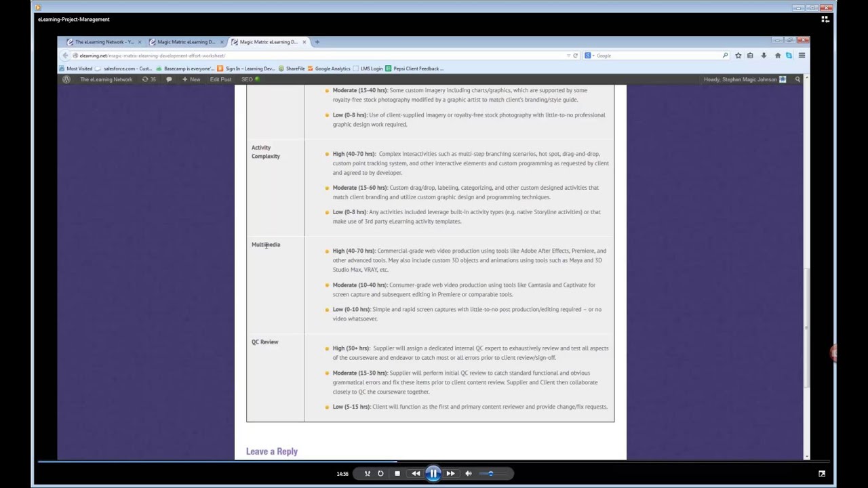Viewport: 868px width, 488px height.
Task: Close The eLearning Network tab
Action: [x=140, y=42]
